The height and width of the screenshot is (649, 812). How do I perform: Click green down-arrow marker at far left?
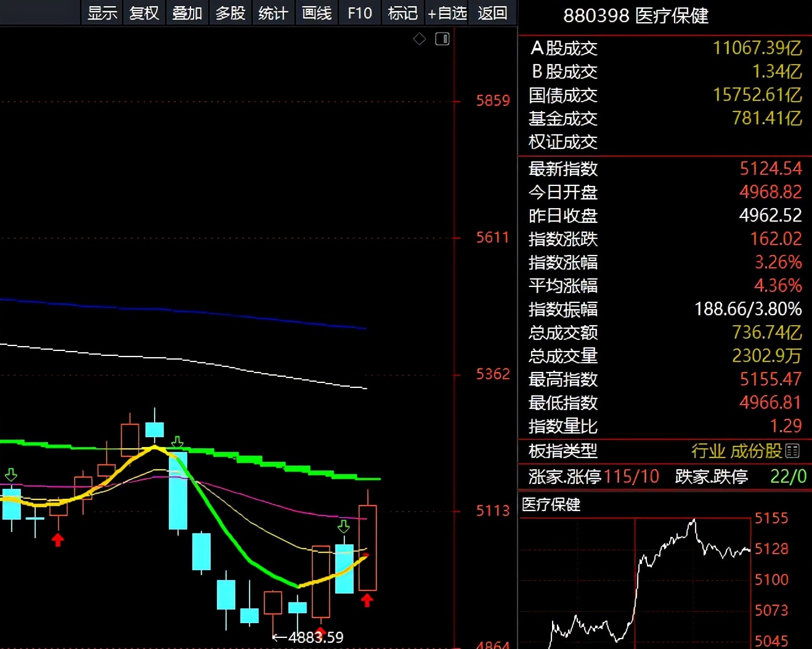coord(11,475)
